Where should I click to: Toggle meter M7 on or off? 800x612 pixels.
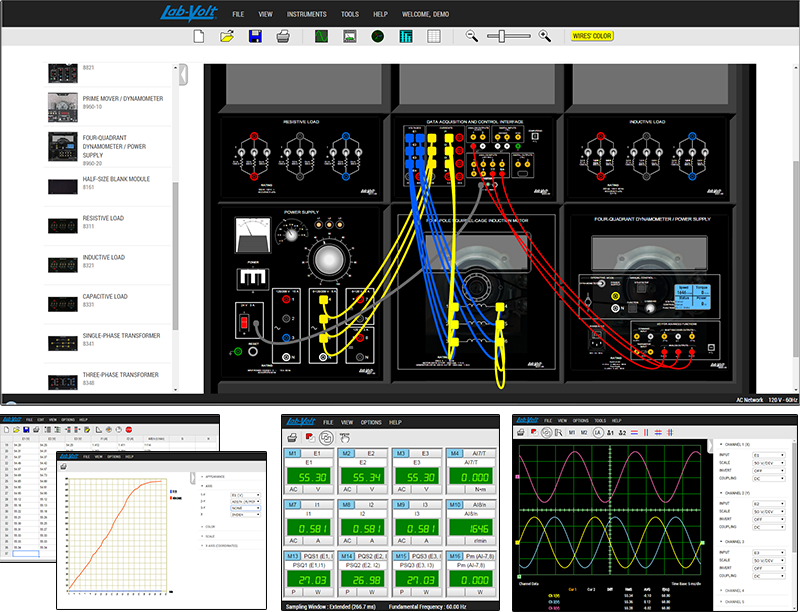[292, 504]
